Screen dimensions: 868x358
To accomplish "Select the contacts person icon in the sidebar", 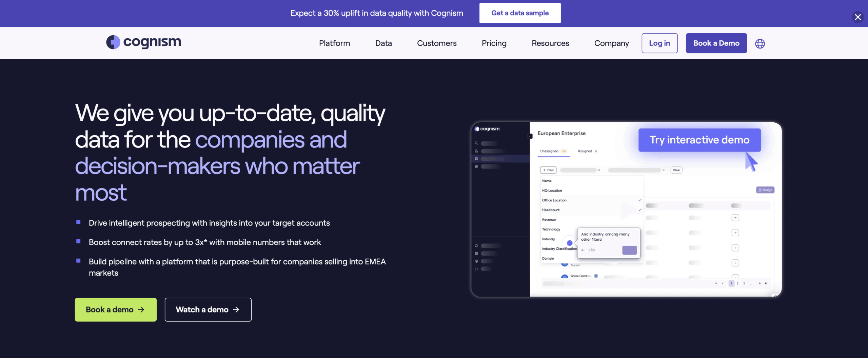I will [477, 151].
